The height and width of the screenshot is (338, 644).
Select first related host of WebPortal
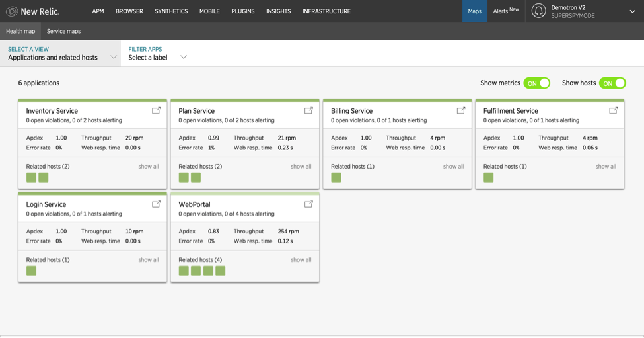184,271
